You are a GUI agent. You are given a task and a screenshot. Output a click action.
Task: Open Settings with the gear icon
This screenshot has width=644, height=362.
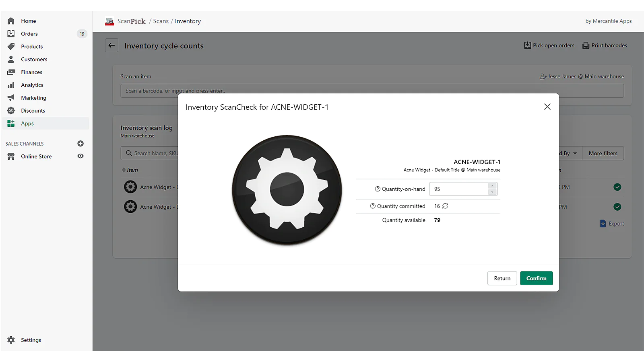11,340
